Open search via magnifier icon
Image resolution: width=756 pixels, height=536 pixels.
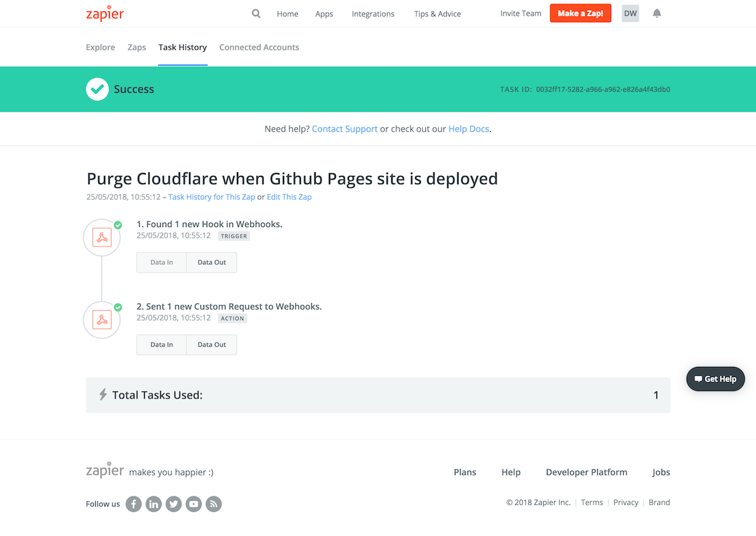[256, 13]
